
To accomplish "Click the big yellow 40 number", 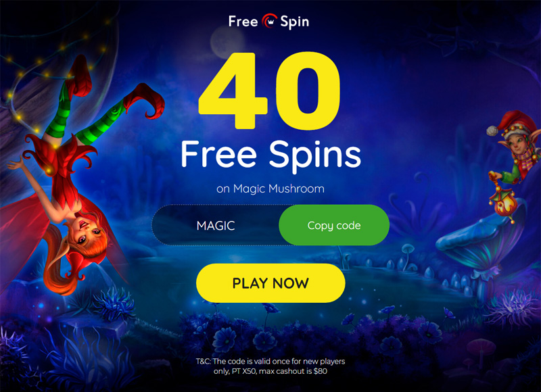I will click(269, 91).
